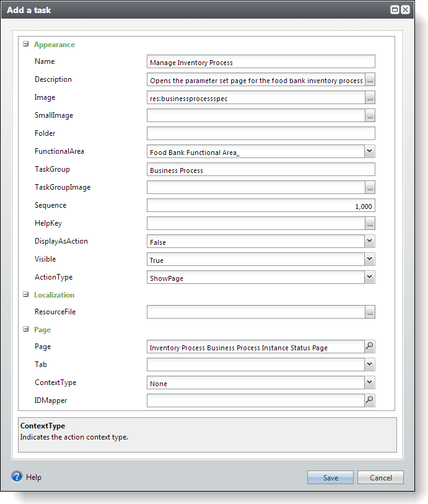Screen dimensions: 428x504
Task: Click the empty Folder field
Action: click(x=261, y=133)
